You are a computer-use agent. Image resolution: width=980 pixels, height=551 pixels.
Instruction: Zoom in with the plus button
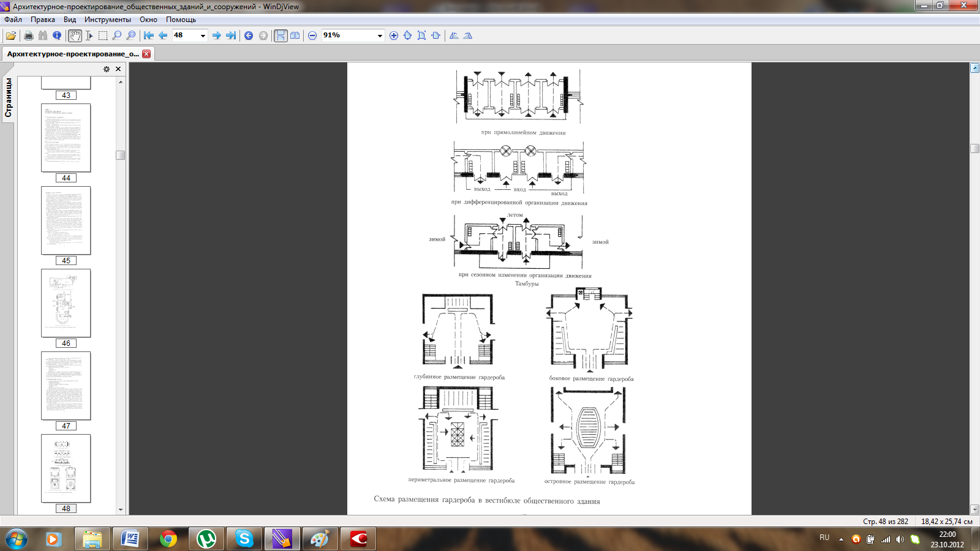point(394,36)
